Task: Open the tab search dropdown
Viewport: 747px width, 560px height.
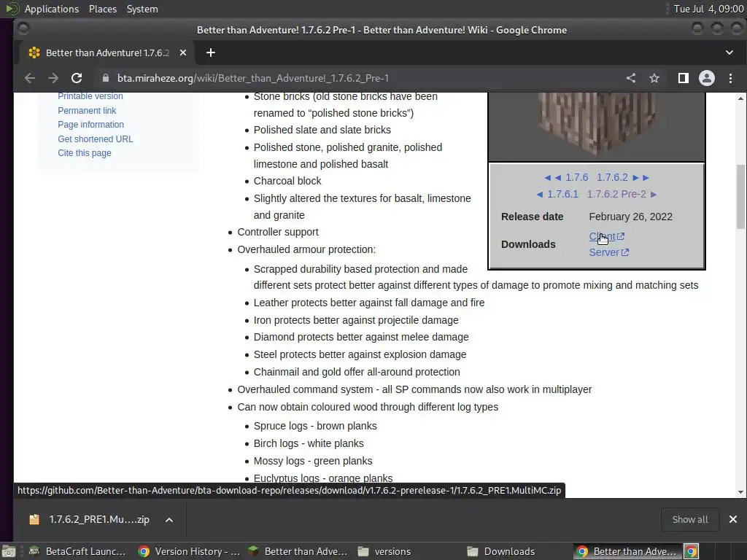Action: tap(729, 52)
